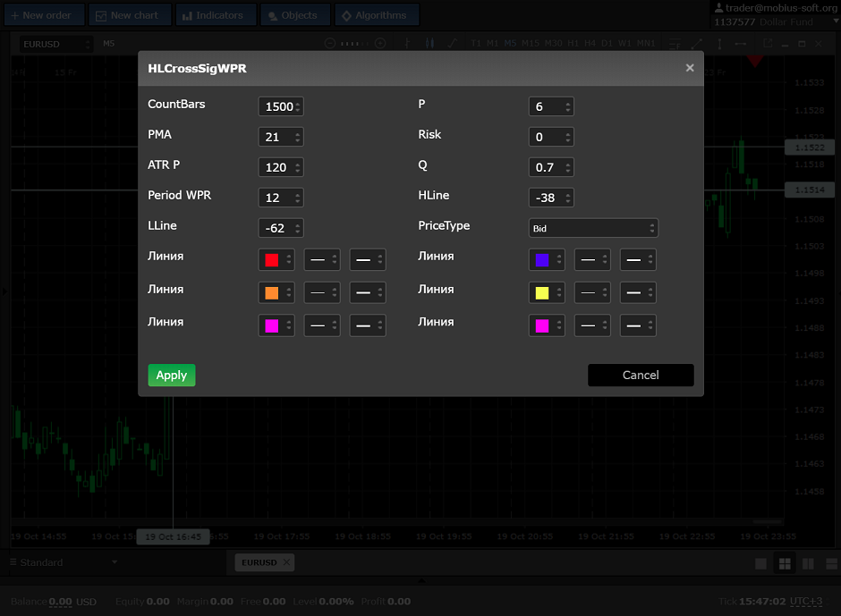Select the candlestick chart type icon
Image resolution: width=841 pixels, height=616 pixels.
(429, 44)
